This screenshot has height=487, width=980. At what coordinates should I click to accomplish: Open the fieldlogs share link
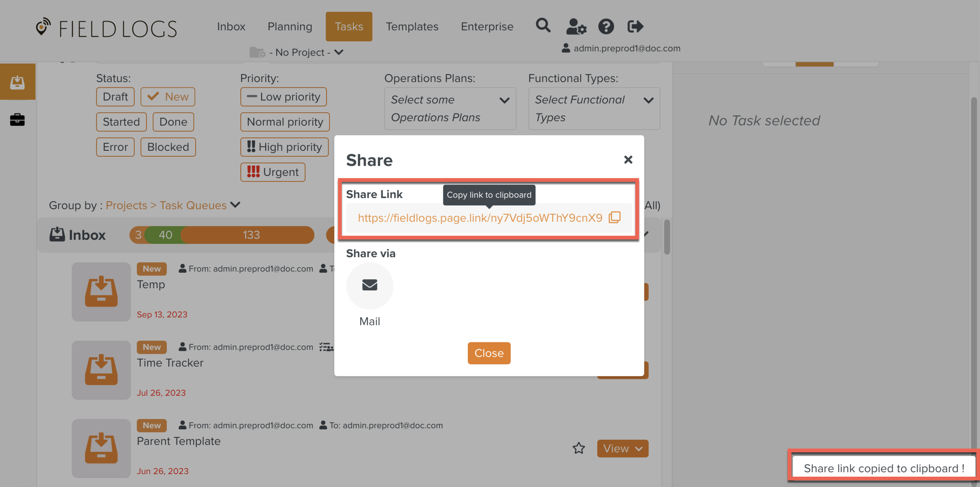click(x=480, y=218)
